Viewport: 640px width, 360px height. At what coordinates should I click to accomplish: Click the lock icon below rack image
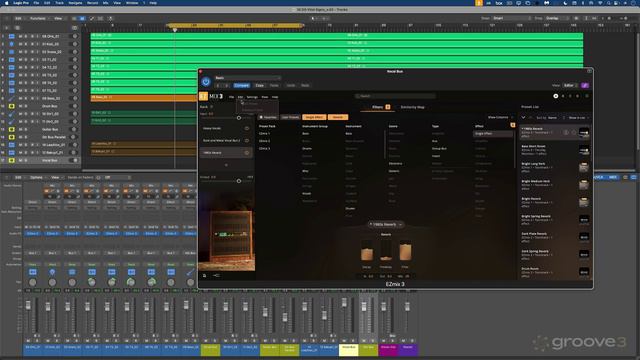point(204,276)
